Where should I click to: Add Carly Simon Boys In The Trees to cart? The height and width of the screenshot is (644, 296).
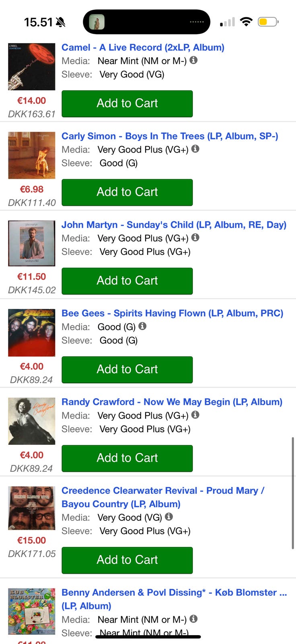pyautogui.click(x=127, y=192)
